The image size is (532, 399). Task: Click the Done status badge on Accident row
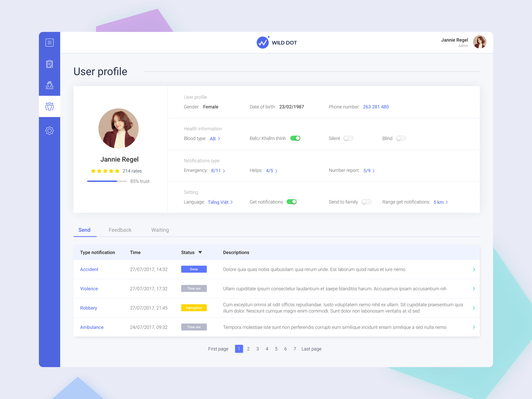click(194, 269)
